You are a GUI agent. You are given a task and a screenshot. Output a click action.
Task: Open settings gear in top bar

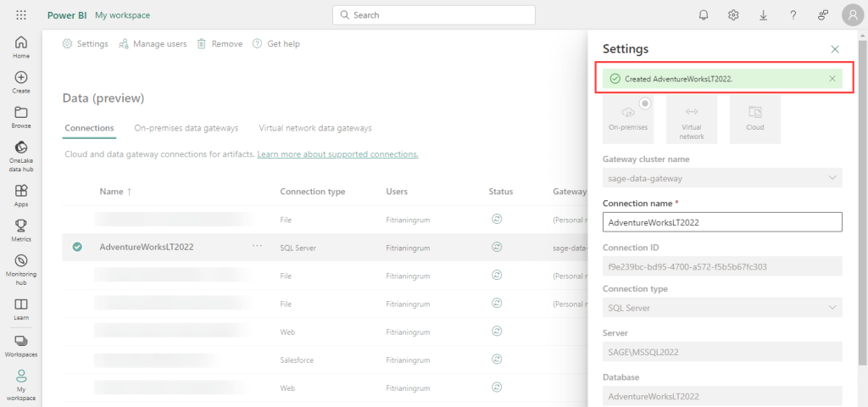coord(733,15)
